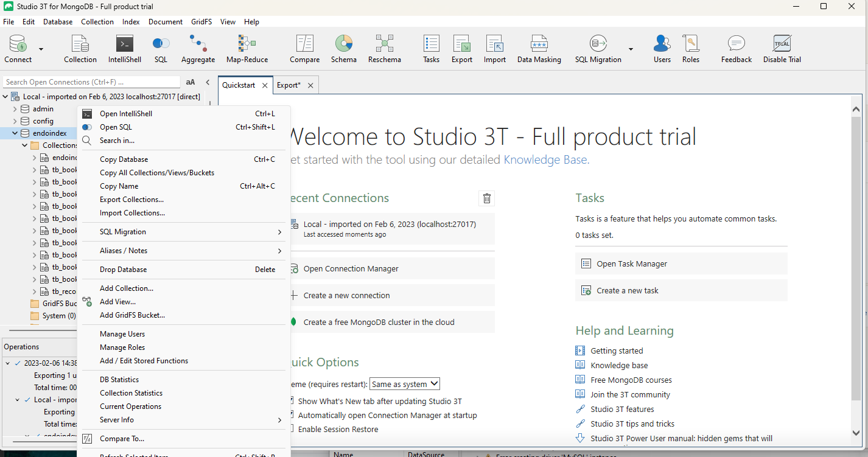This screenshot has width=868, height=457.
Task: Open the Users manager icon
Action: (x=662, y=48)
